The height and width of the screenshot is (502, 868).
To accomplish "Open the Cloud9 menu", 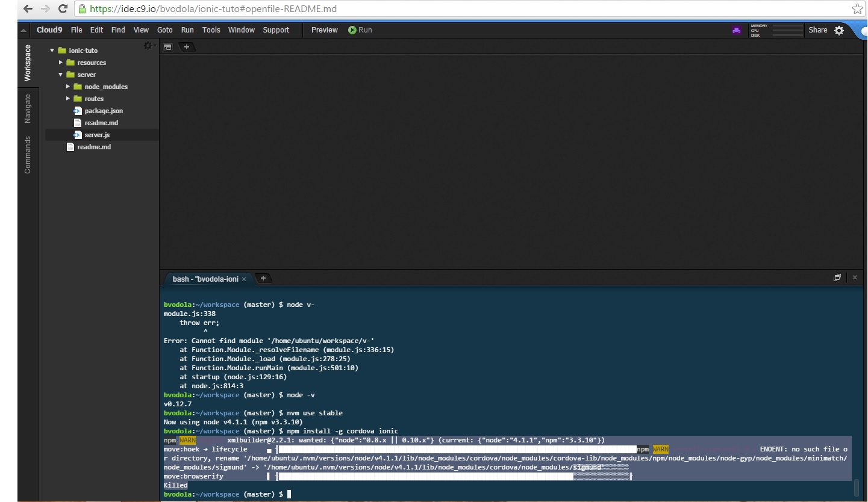I will (49, 30).
